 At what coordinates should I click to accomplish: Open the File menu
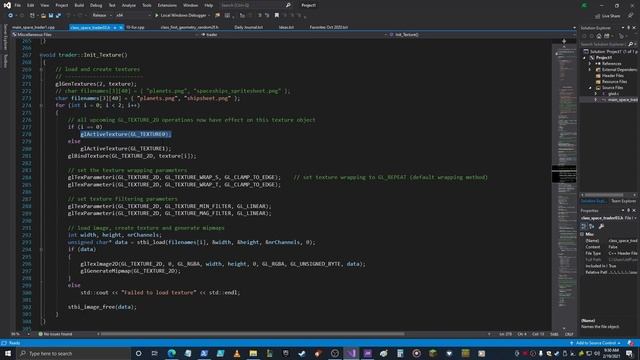[18, 5]
